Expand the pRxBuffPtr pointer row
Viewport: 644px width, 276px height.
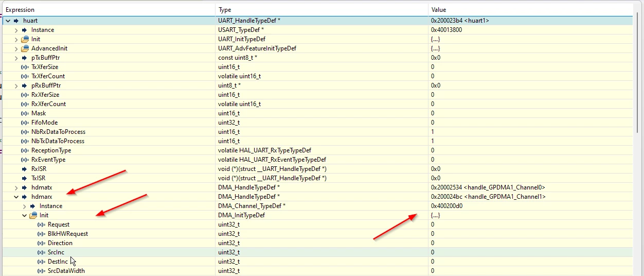click(x=16, y=85)
